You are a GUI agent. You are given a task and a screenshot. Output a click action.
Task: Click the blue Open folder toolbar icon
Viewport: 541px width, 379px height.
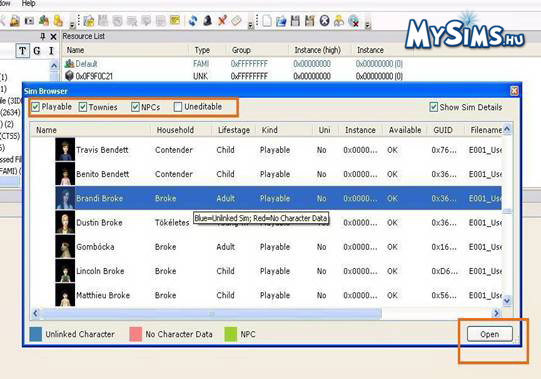pyautogui.click(x=281, y=21)
